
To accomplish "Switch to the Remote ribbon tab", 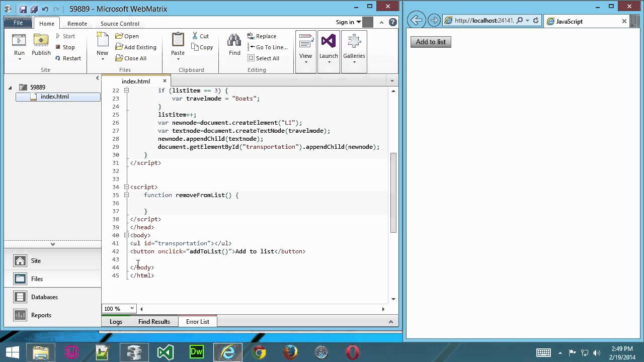I will pyautogui.click(x=77, y=23).
